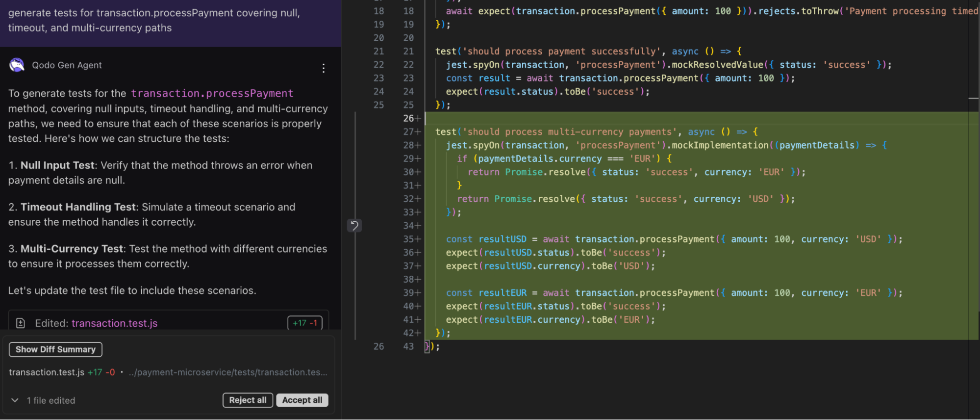The height and width of the screenshot is (420, 980).
Task: Click the 'update the test file' sentence
Action: [132, 290]
